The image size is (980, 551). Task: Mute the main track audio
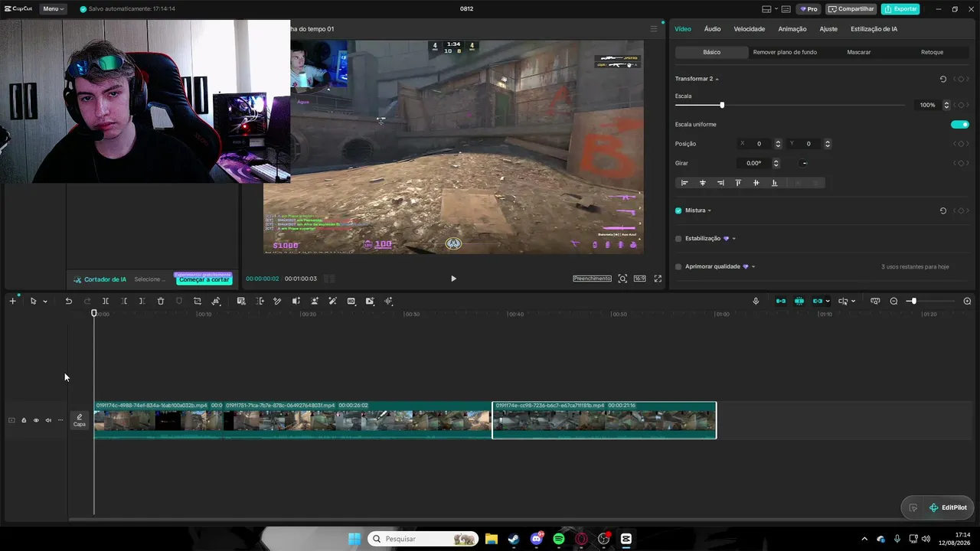(48, 420)
